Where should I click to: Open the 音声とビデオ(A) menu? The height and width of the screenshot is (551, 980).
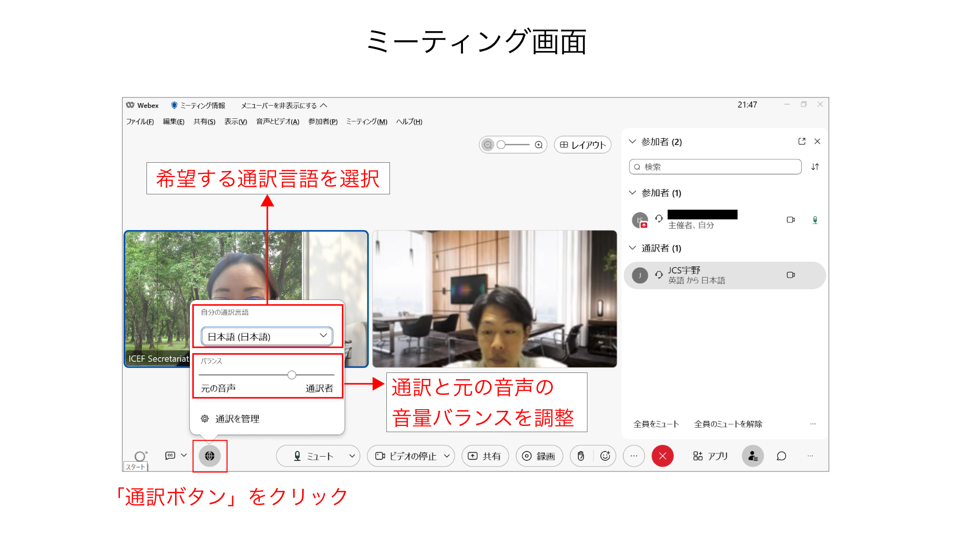click(x=277, y=121)
